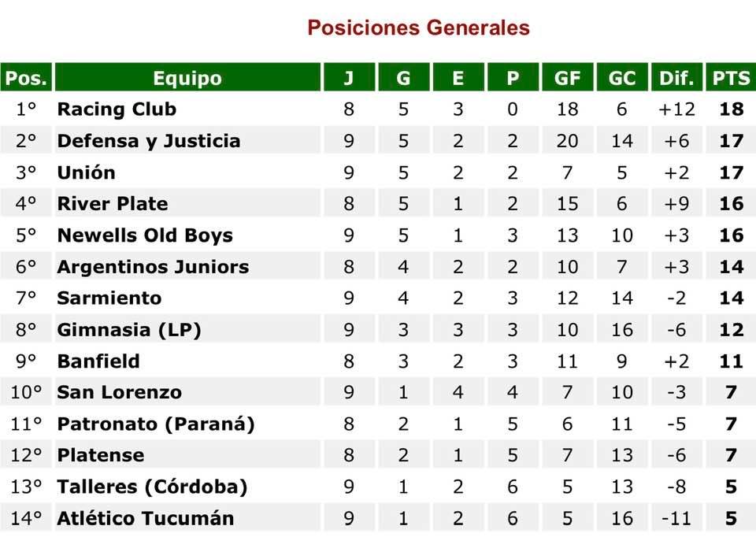
Task: Select the Pos. column header
Action: [x=26, y=77]
